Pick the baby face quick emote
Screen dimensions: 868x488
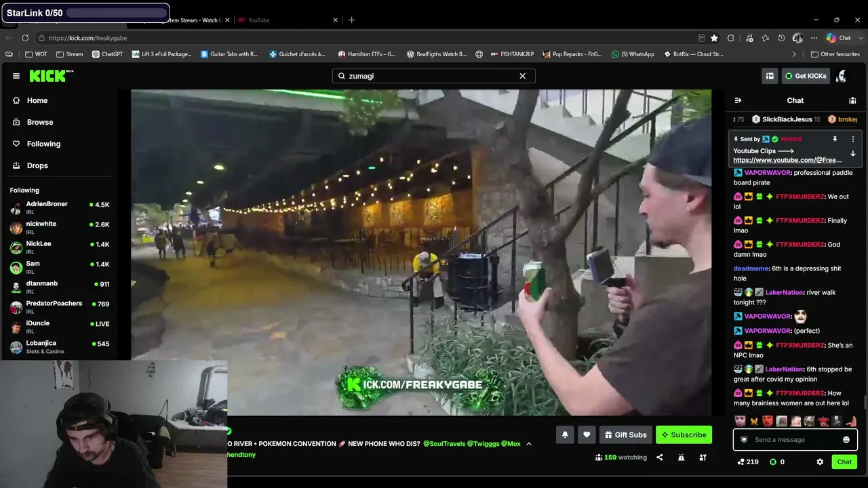[740, 421]
